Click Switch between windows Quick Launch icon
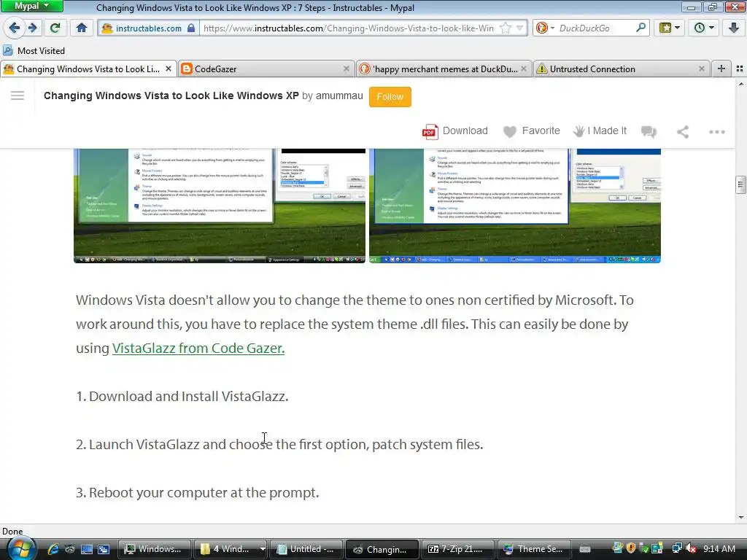 pyautogui.click(x=104, y=549)
